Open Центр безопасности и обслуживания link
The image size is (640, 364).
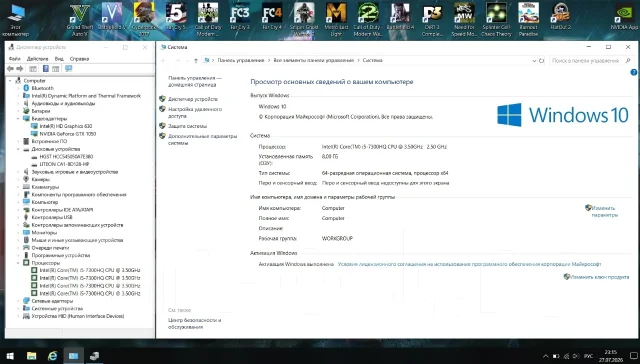(x=194, y=324)
